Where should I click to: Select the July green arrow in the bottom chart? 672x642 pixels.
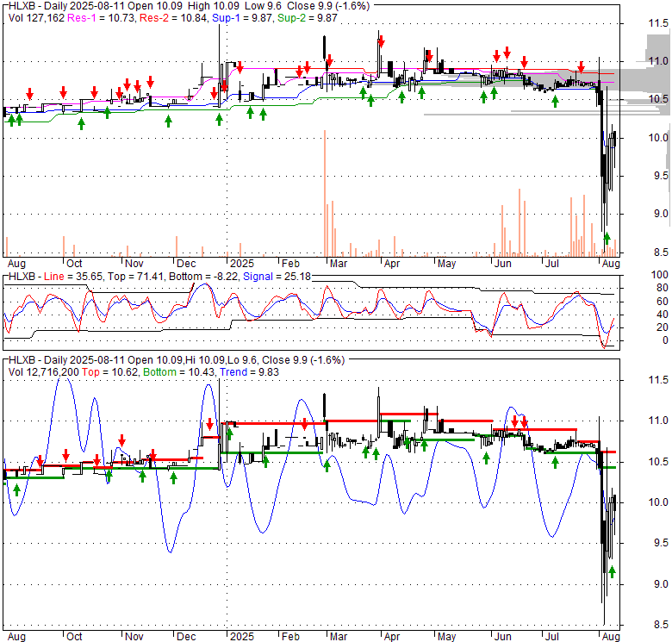point(556,463)
